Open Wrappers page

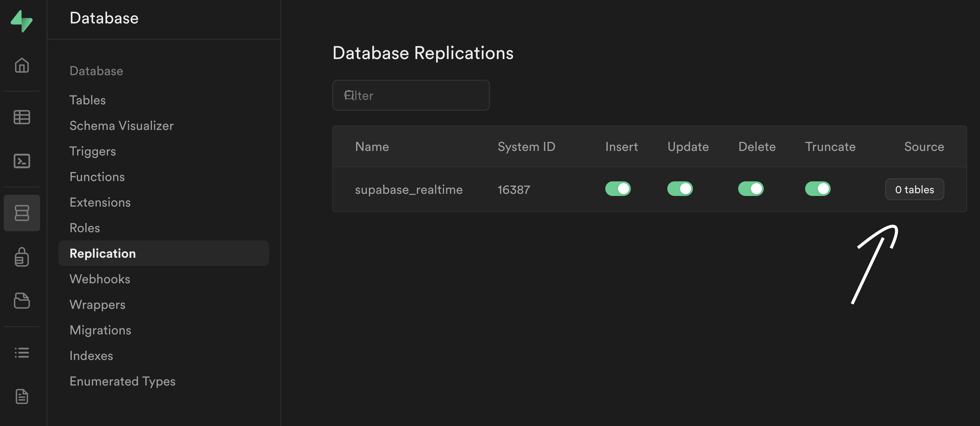[97, 305]
